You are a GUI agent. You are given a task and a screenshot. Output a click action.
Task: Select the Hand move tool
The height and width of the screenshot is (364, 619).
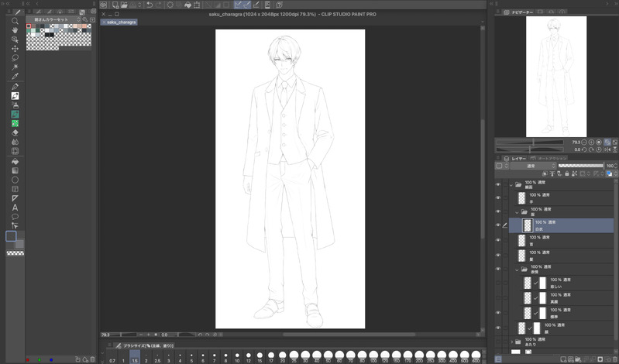coord(15,30)
